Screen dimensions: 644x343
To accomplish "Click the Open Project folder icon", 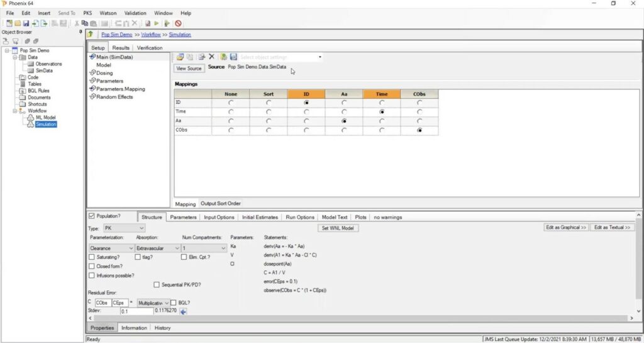I will click(18, 23).
